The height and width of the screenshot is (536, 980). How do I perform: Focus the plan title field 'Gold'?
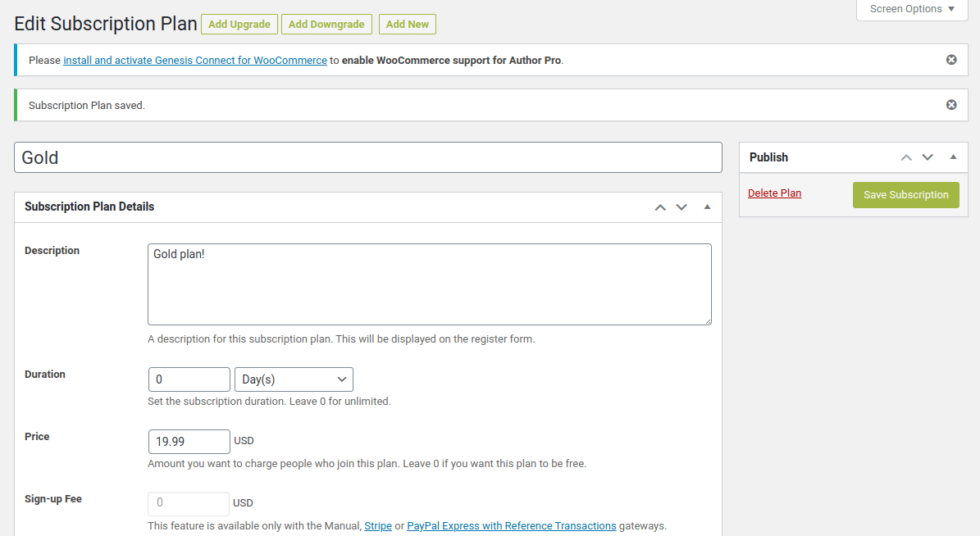coord(368,157)
